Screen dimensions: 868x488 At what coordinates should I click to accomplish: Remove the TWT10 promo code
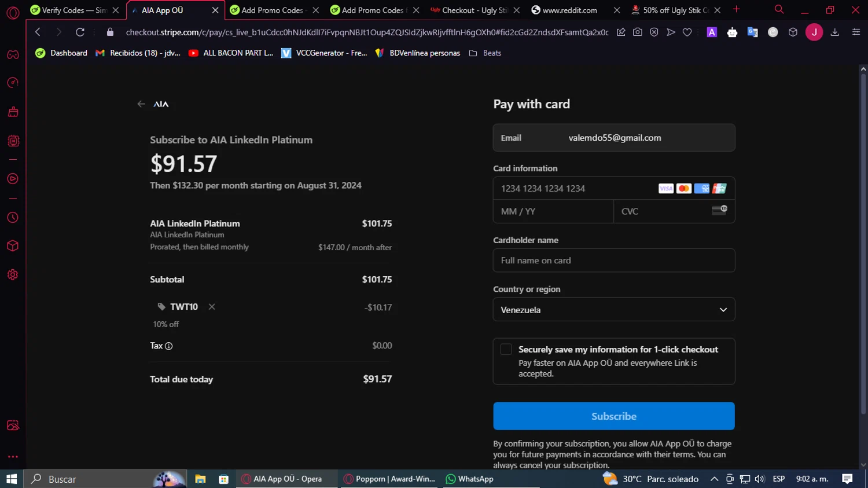click(x=212, y=307)
